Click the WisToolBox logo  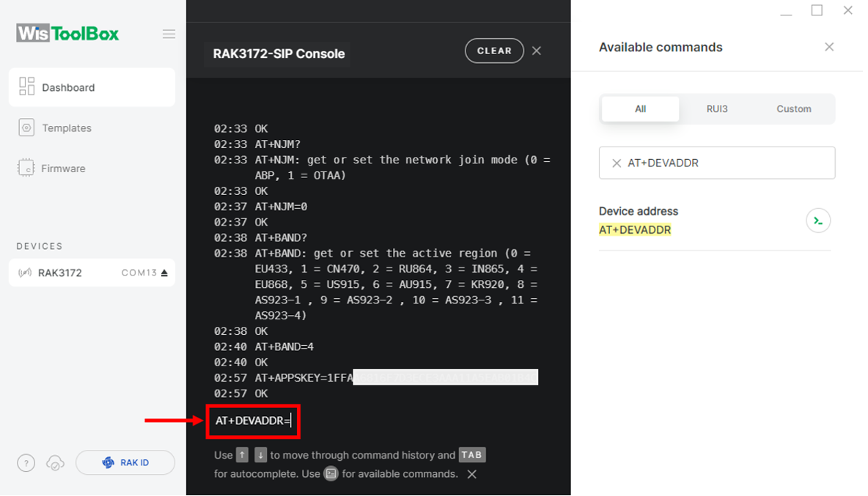[x=67, y=34]
